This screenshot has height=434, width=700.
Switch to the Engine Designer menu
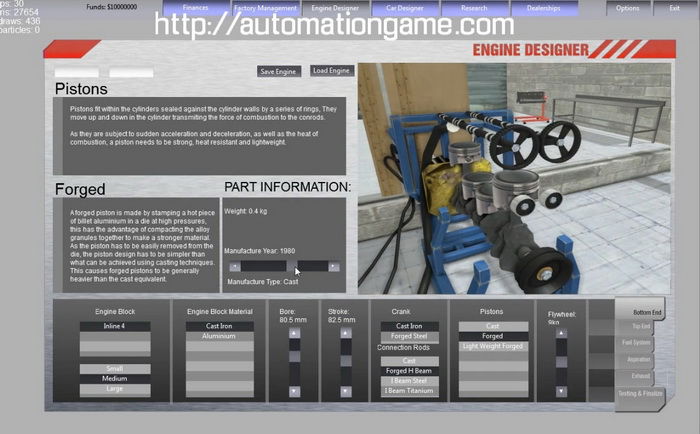pos(335,8)
